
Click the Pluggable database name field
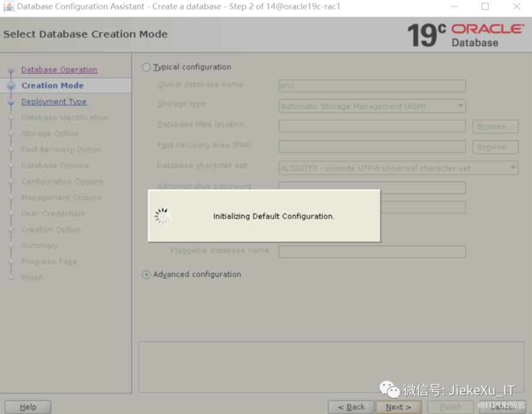pos(372,252)
